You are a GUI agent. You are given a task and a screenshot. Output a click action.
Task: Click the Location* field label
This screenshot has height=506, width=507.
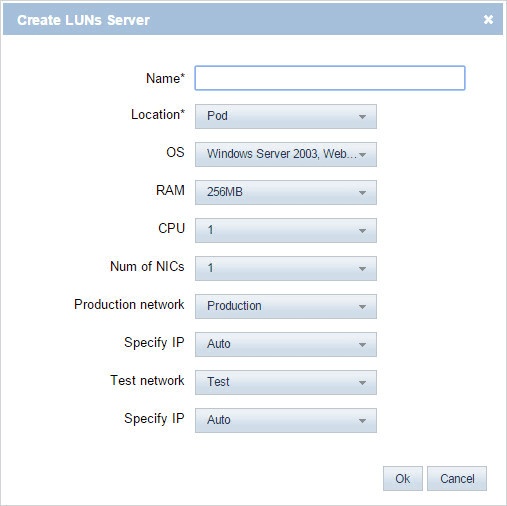point(158,114)
